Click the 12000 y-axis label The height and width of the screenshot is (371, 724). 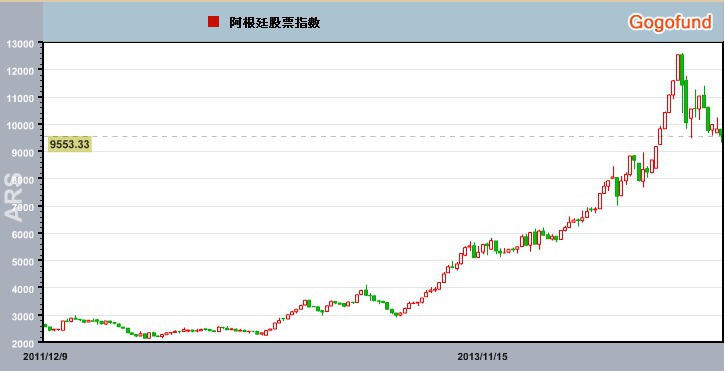coord(20,71)
